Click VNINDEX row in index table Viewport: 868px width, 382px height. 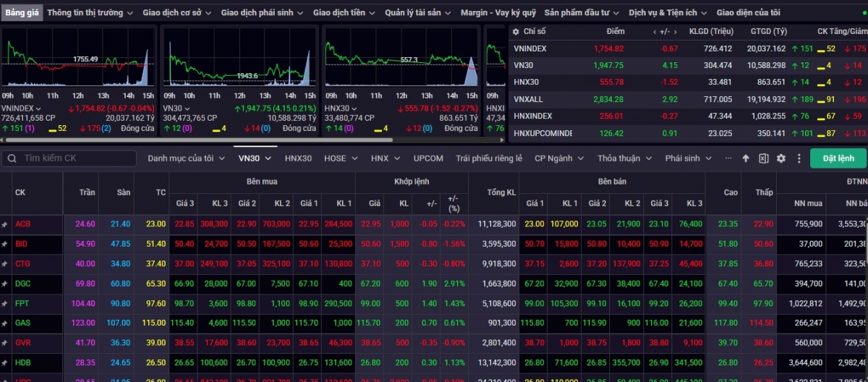click(x=530, y=48)
